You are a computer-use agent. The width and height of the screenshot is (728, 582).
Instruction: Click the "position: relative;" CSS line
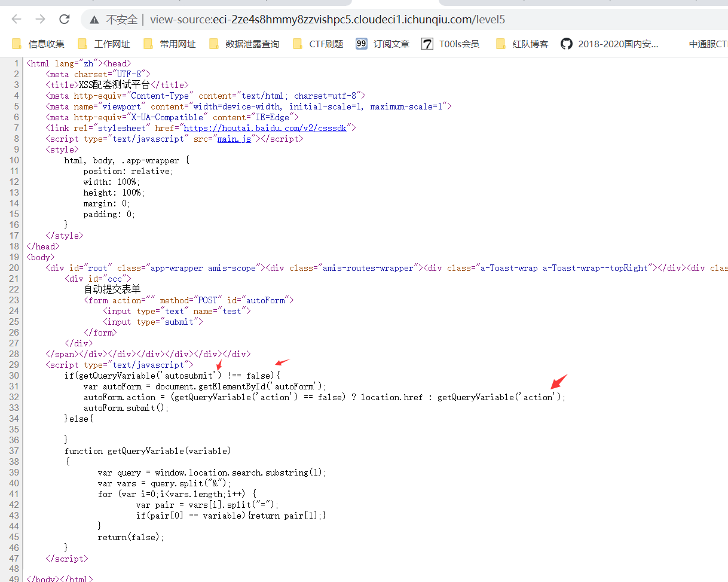point(129,171)
